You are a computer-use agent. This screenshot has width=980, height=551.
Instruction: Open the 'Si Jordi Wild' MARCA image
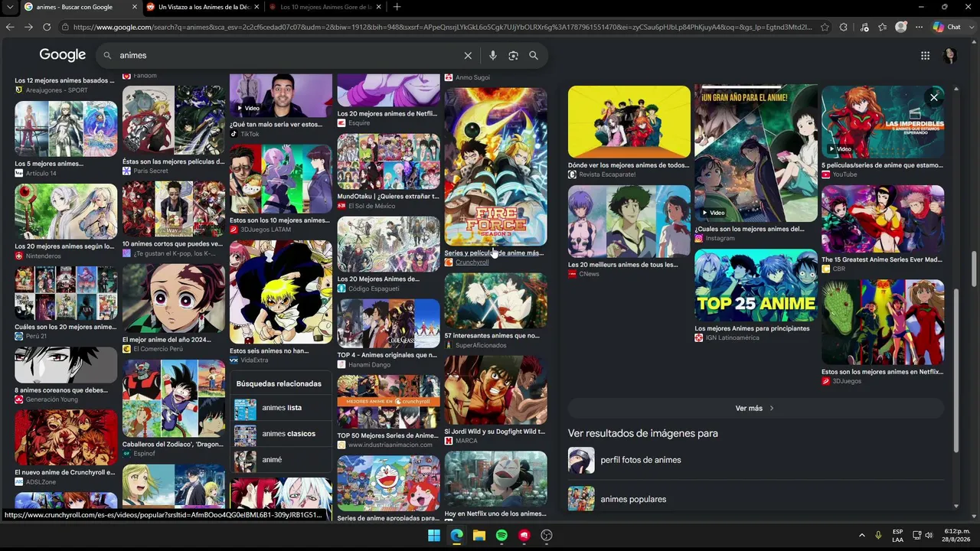coord(495,390)
